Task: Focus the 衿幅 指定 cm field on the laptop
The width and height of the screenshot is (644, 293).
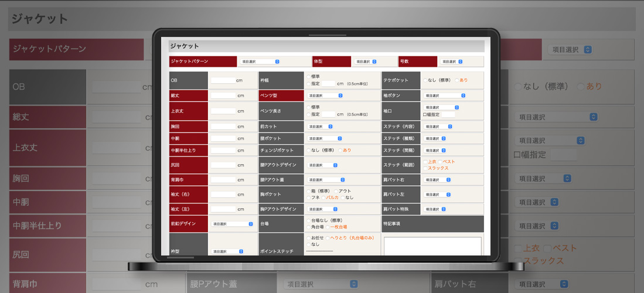Action: coord(328,83)
